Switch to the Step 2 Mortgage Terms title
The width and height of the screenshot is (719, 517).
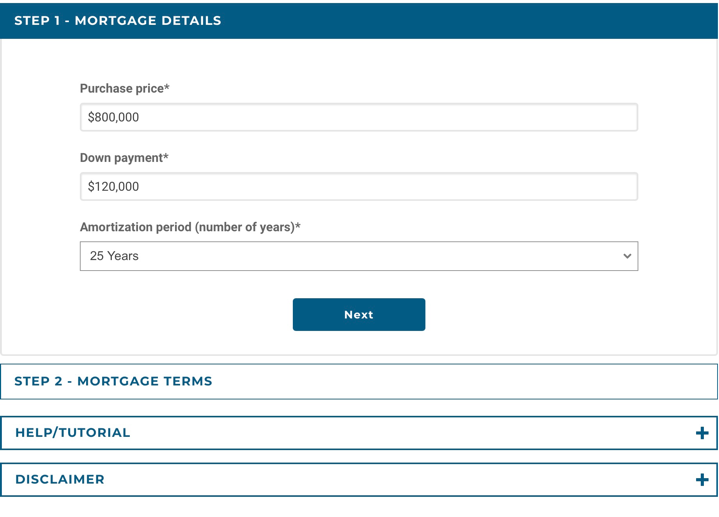pyautogui.click(x=113, y=381)
